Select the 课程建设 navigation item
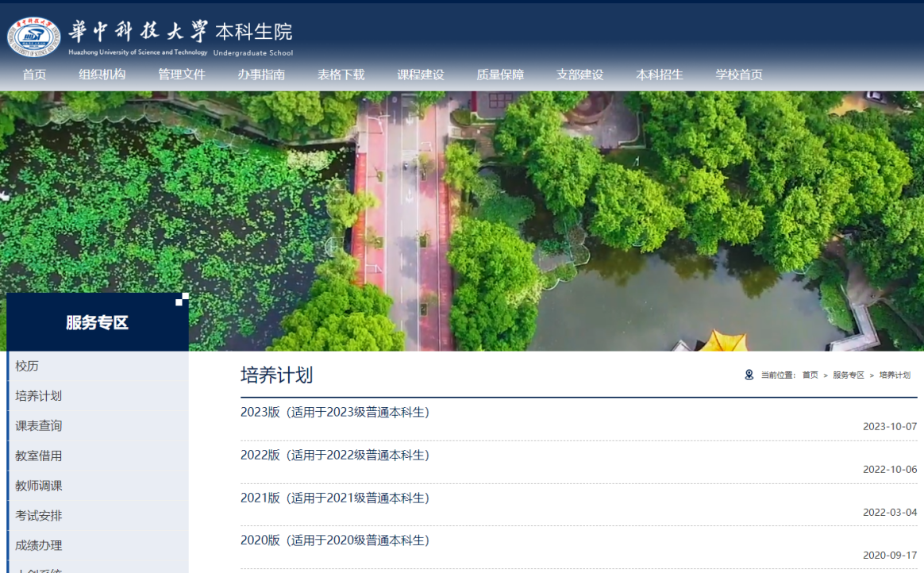 421,75
